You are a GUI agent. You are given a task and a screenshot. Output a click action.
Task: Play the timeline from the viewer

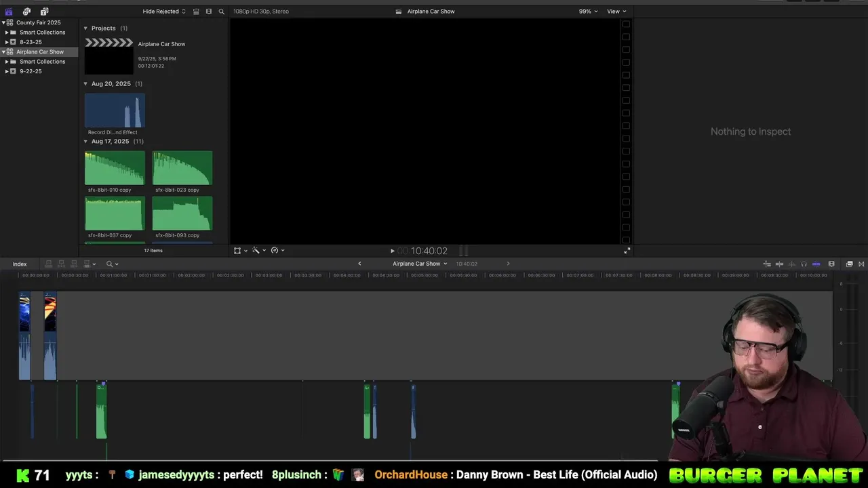tap(392, 251)
